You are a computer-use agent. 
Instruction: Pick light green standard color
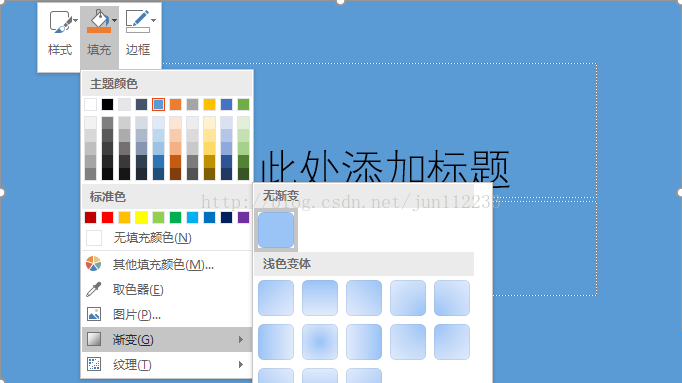coord(158,217)
